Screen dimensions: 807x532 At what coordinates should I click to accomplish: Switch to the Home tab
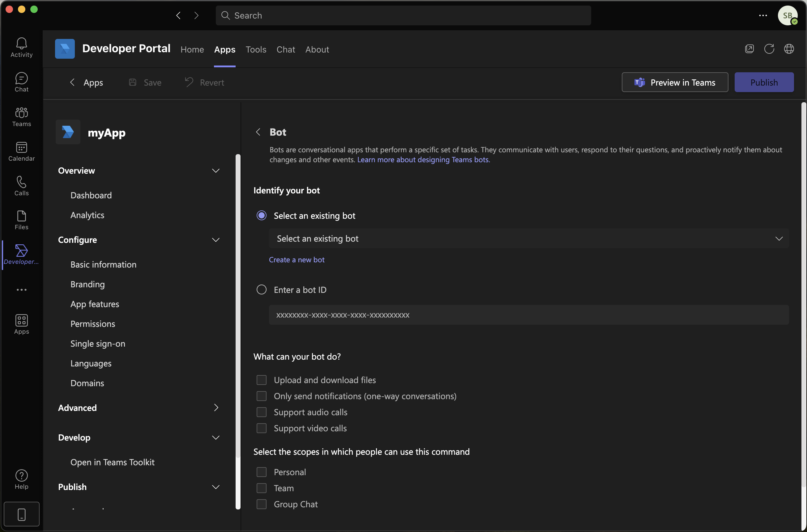point(192,49)
